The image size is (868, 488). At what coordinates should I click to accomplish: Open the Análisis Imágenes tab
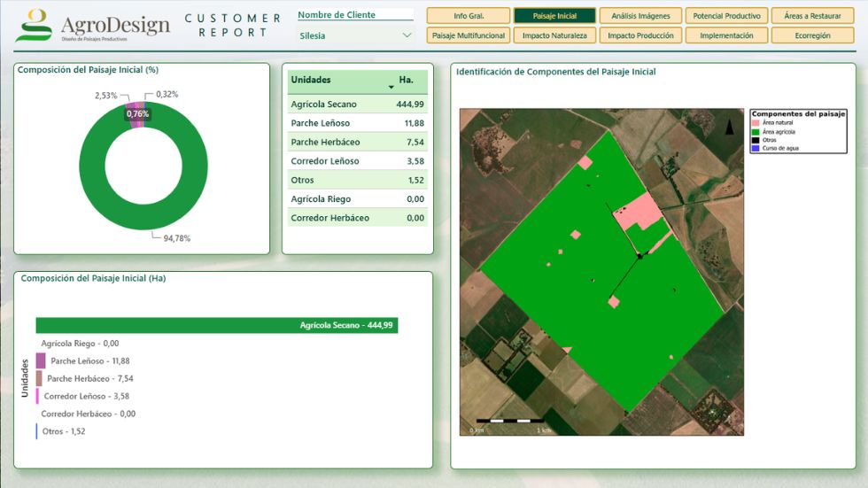[640, 16]
